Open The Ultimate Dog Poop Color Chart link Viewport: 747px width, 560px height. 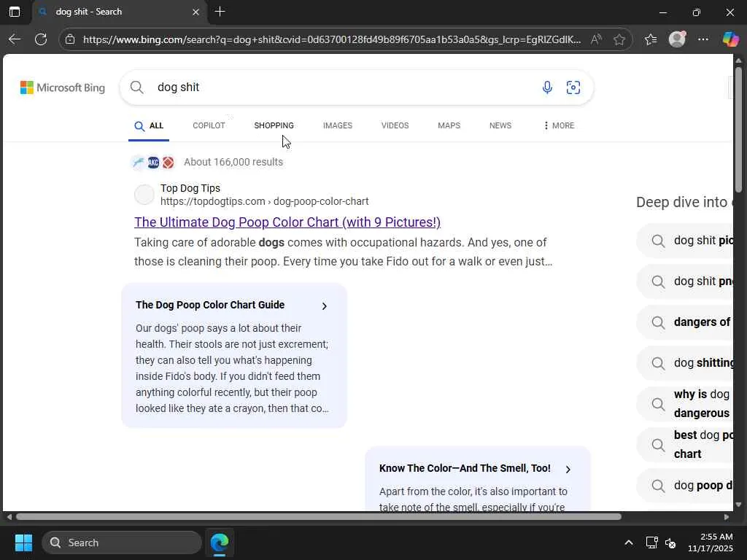click(x=287, y=222)
